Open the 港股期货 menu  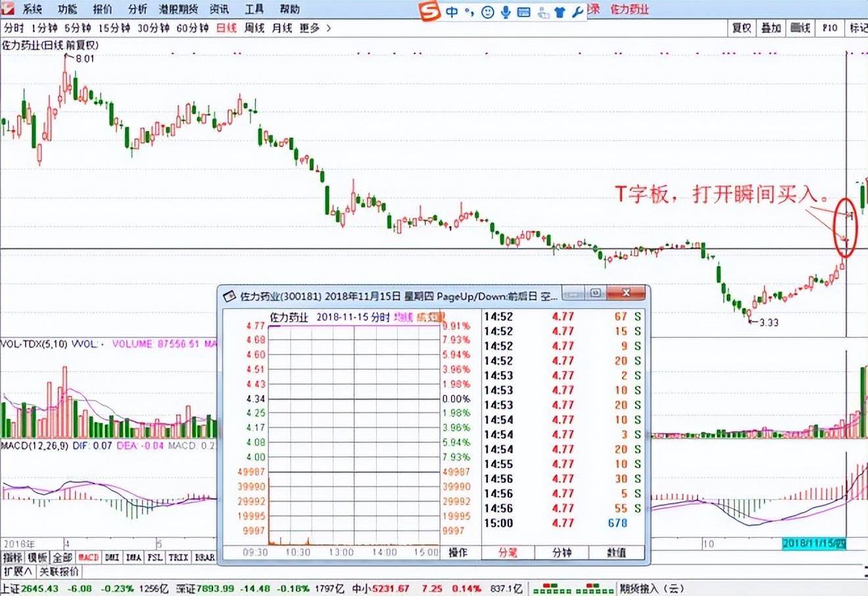click(x=178, y=9)
